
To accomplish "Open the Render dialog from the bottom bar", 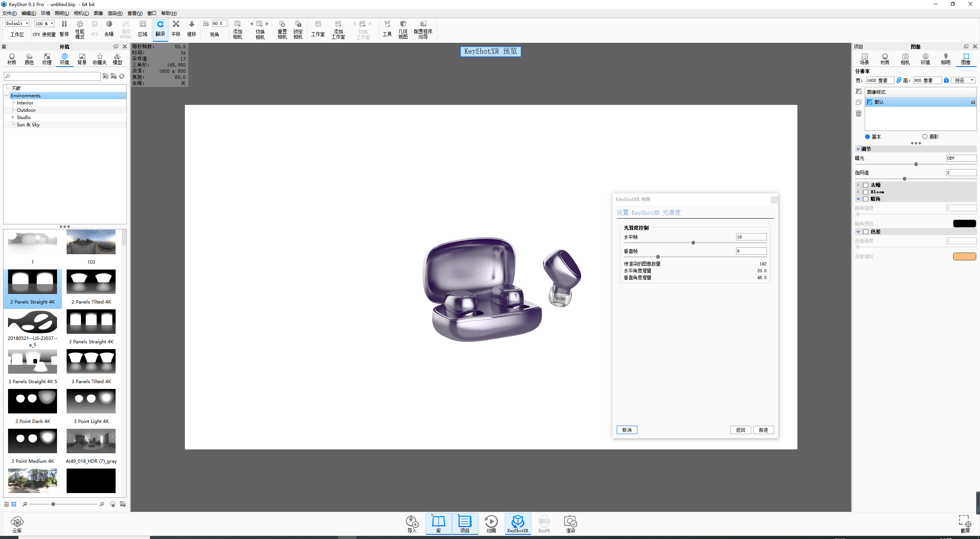I will pyautogui.click(x=570, y=524).
